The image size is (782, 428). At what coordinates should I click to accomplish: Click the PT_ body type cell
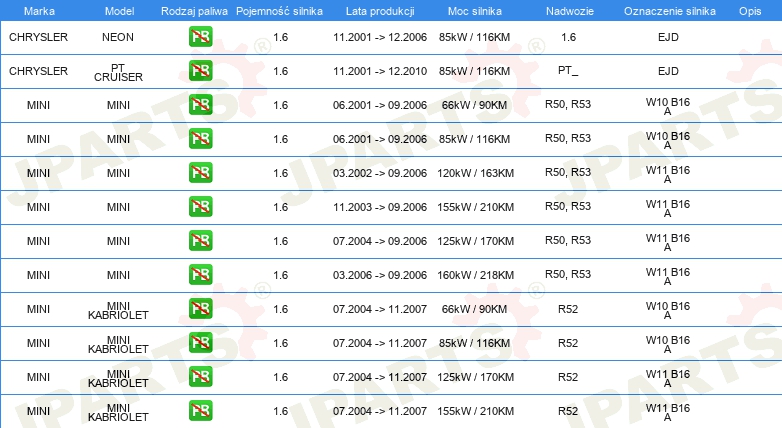(568, 70)
